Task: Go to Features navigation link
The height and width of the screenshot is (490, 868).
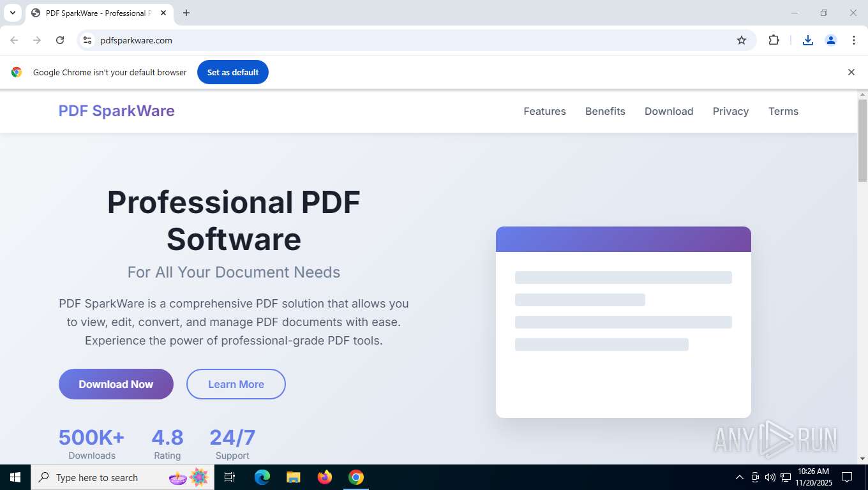Action: coord(544,111)
